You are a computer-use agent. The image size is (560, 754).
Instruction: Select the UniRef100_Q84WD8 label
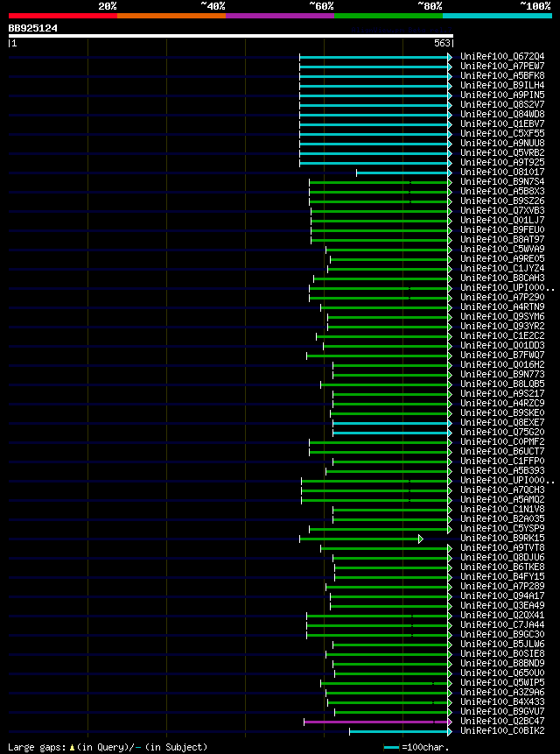click(502, 115)
